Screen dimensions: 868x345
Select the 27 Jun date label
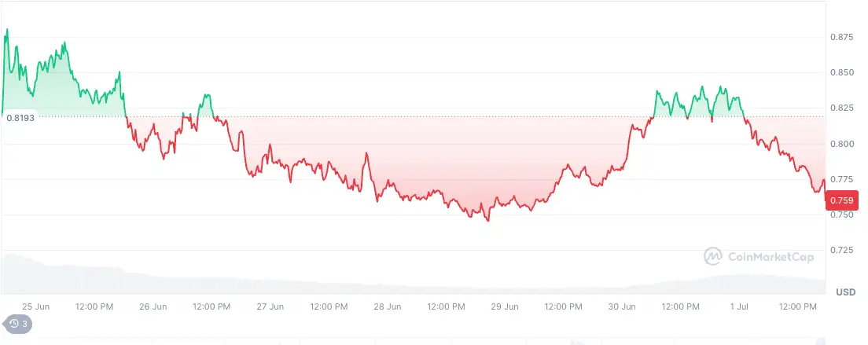coord(270,306)
